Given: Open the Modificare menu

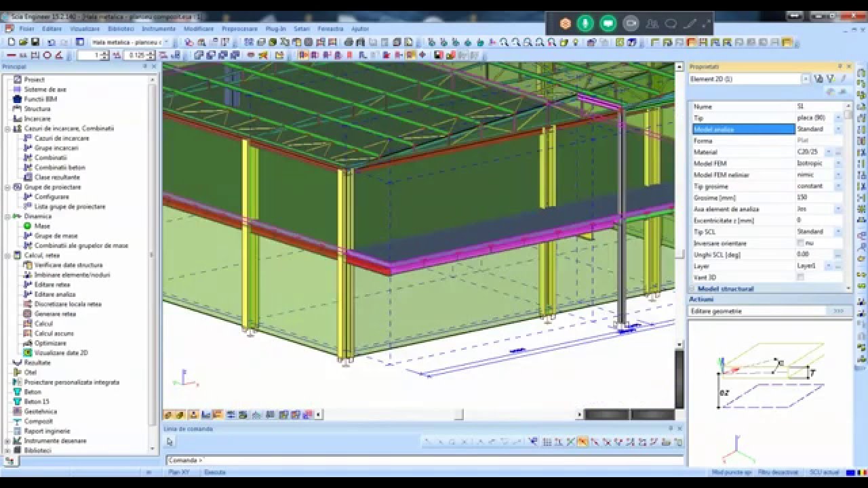Looking at the screenshot, I should (x=199, y=29).
